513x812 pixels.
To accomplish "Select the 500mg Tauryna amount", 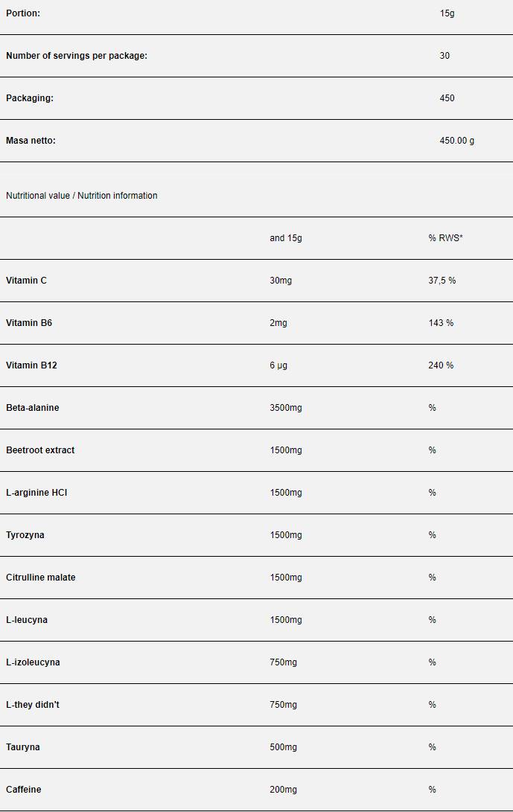I will coord(283,747).
